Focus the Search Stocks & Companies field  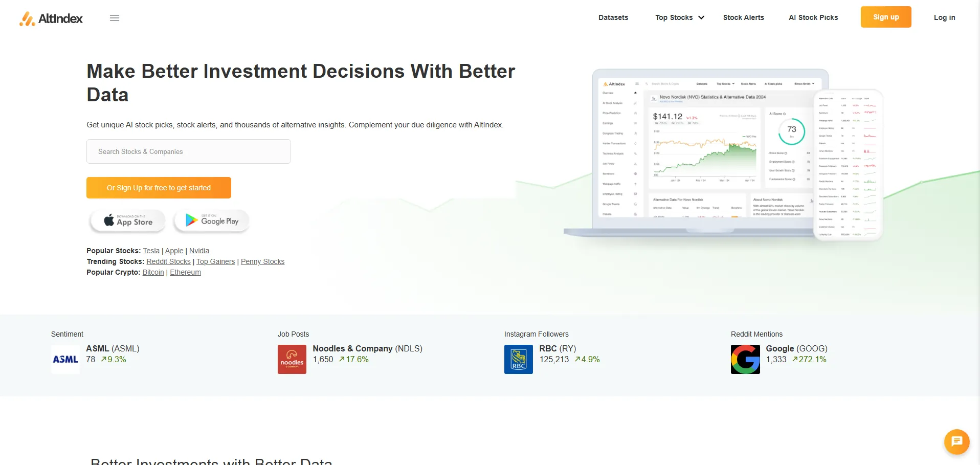pos(189,151)
